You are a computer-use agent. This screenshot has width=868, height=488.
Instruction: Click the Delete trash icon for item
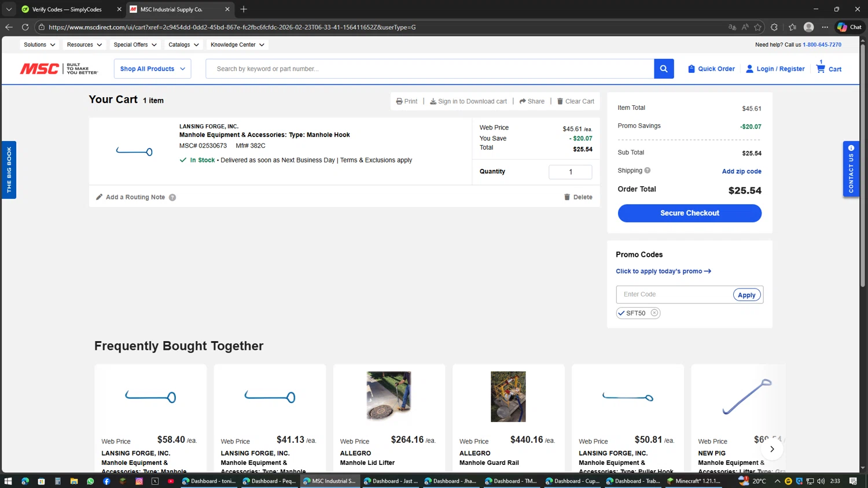tap(567, 197)
